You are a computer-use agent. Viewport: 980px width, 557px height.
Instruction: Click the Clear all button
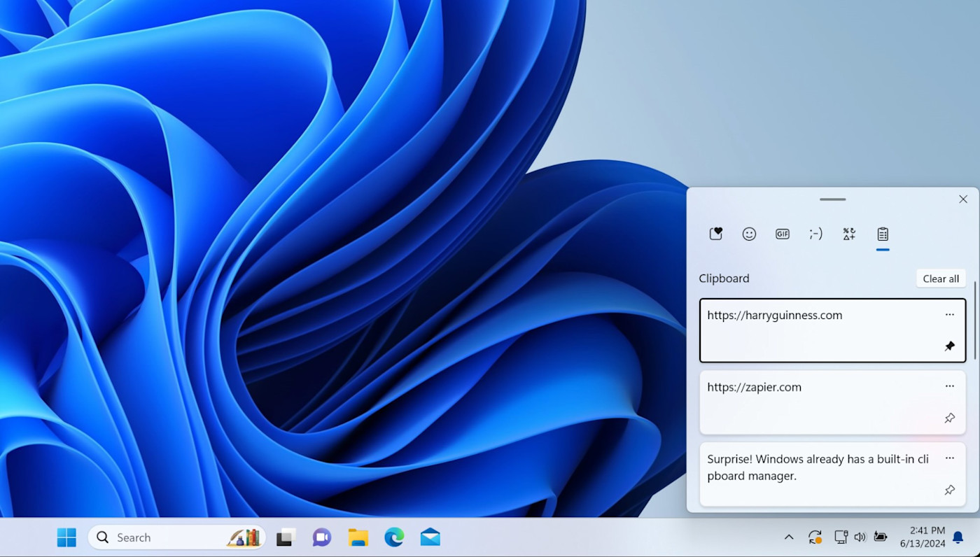coord(941,278)
